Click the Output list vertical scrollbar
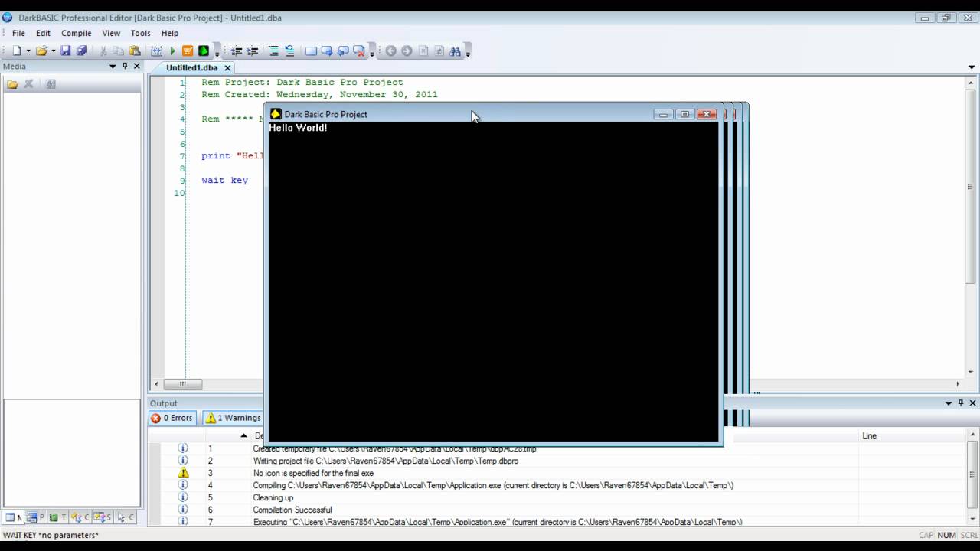Screen dimensions: 980x551 (972, 478)
